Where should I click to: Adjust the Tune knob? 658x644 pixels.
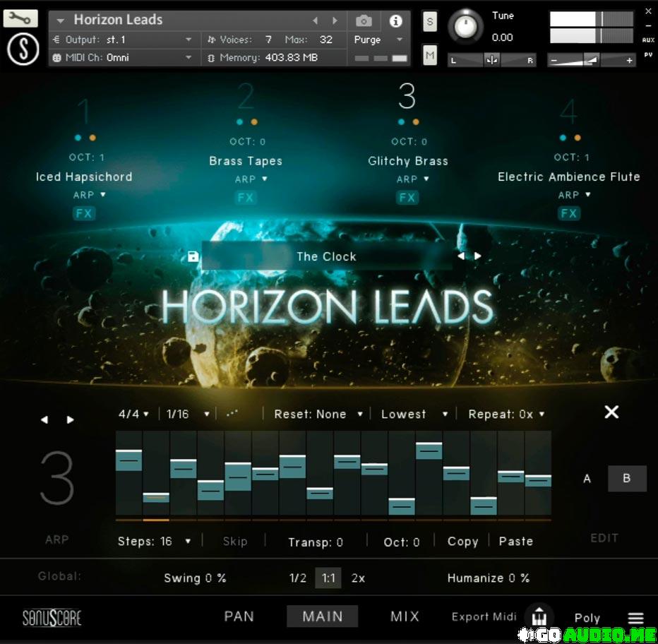pyautogui.click(x=465, y=27)
